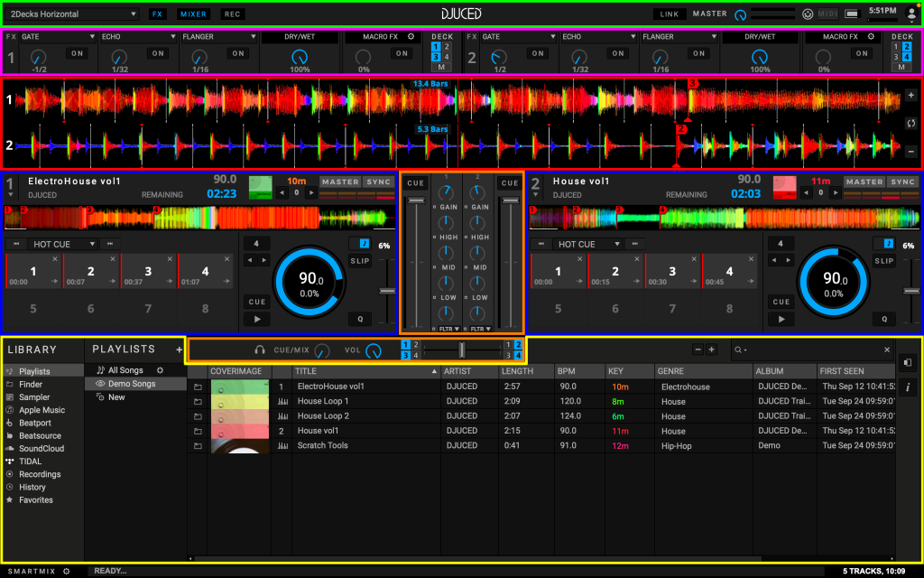Select Demo Songs playlist
Screen dimensions: 924x578
click(132, 384)
